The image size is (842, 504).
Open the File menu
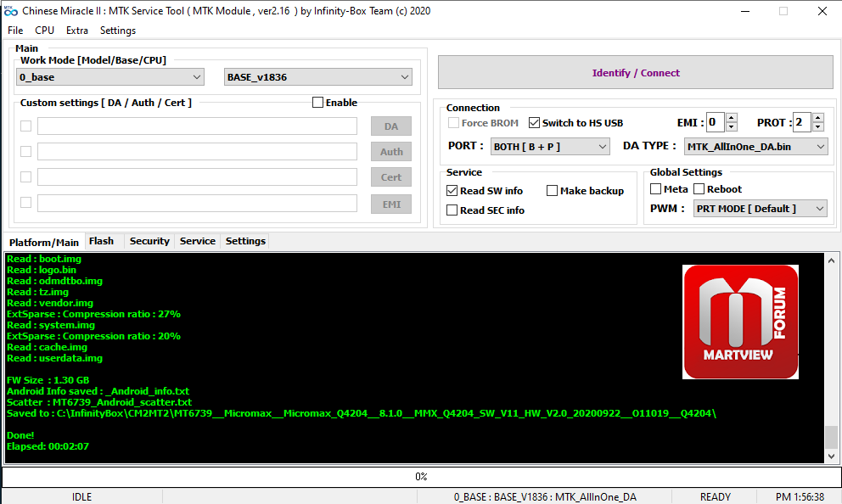pyautogui.click(x=15, y=31)
